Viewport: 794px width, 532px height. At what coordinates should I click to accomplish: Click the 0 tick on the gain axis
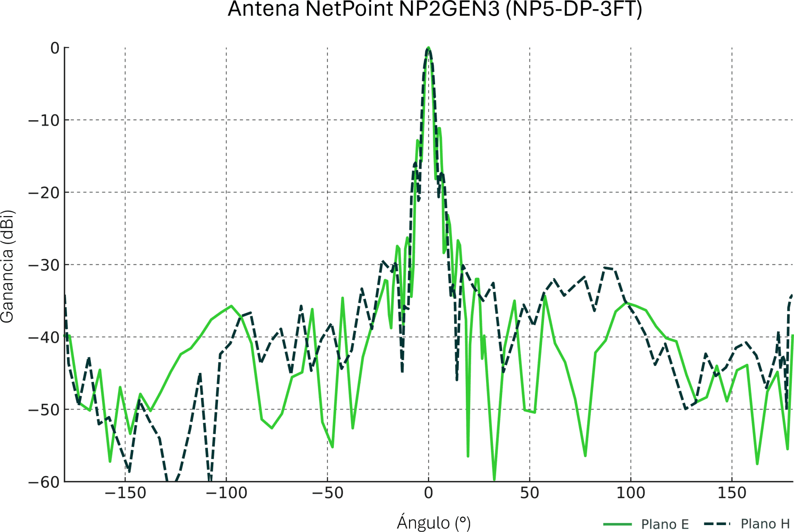[x=55, y=48]
